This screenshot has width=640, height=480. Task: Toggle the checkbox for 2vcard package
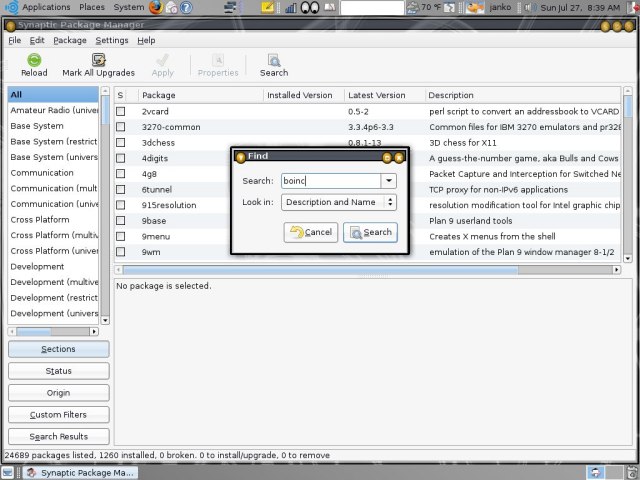[x=120, y=111]
